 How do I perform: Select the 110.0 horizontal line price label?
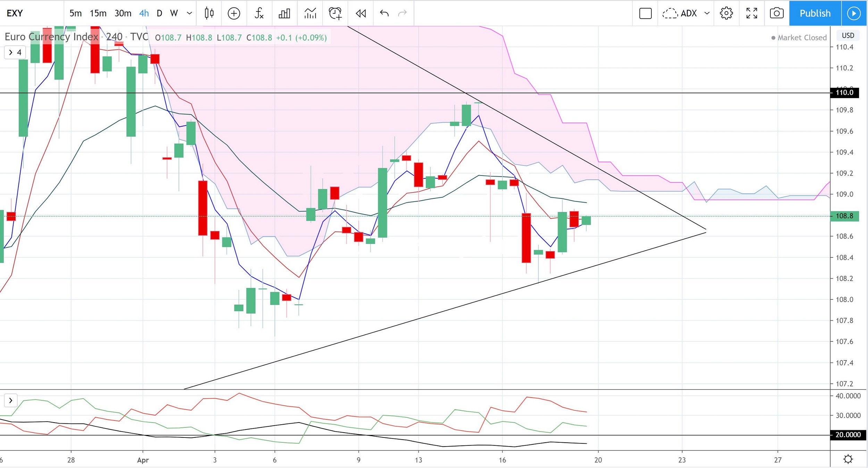tap(844, 93)
